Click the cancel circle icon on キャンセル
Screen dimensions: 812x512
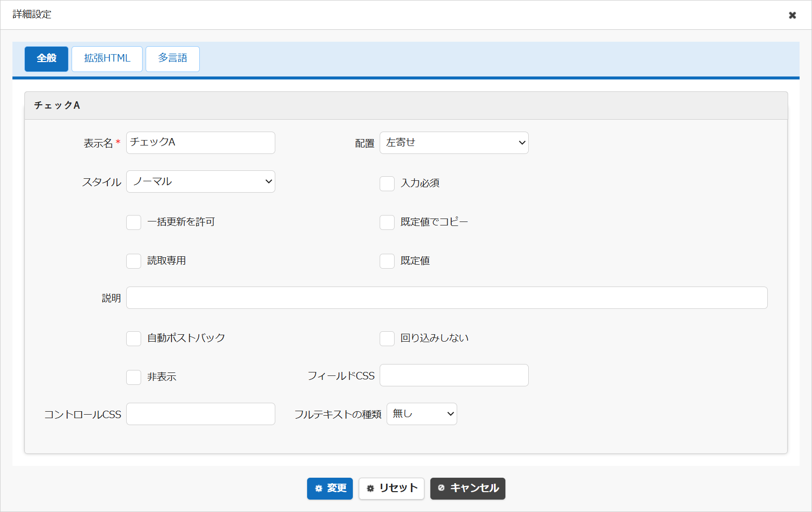click(x=441, y=488)
